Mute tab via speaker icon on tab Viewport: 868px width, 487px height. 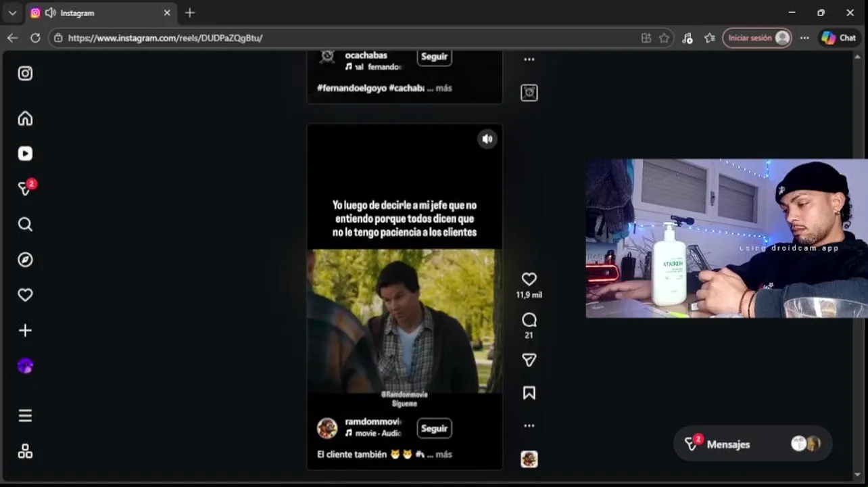(51, 13)
